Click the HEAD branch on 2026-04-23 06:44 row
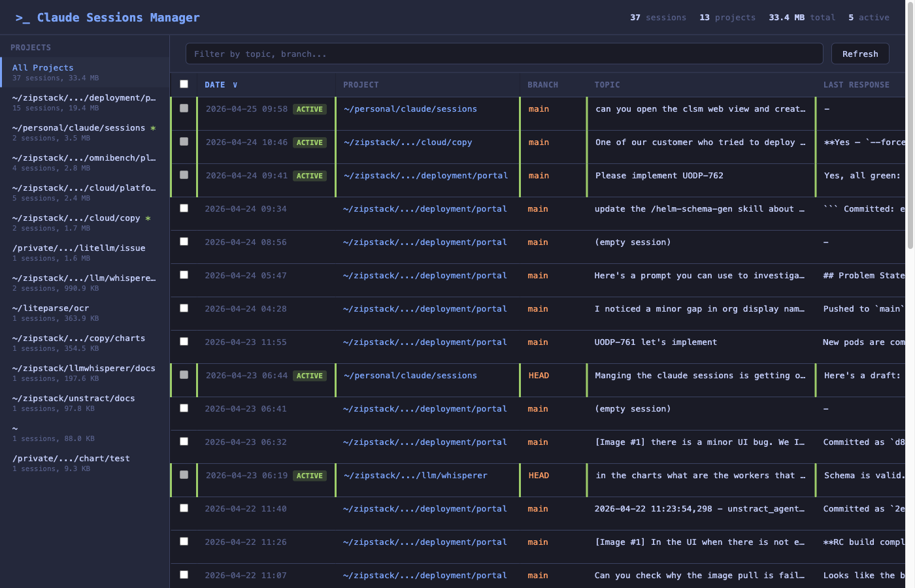The width and height of the screenshot is (915, 588). point(539,376)
